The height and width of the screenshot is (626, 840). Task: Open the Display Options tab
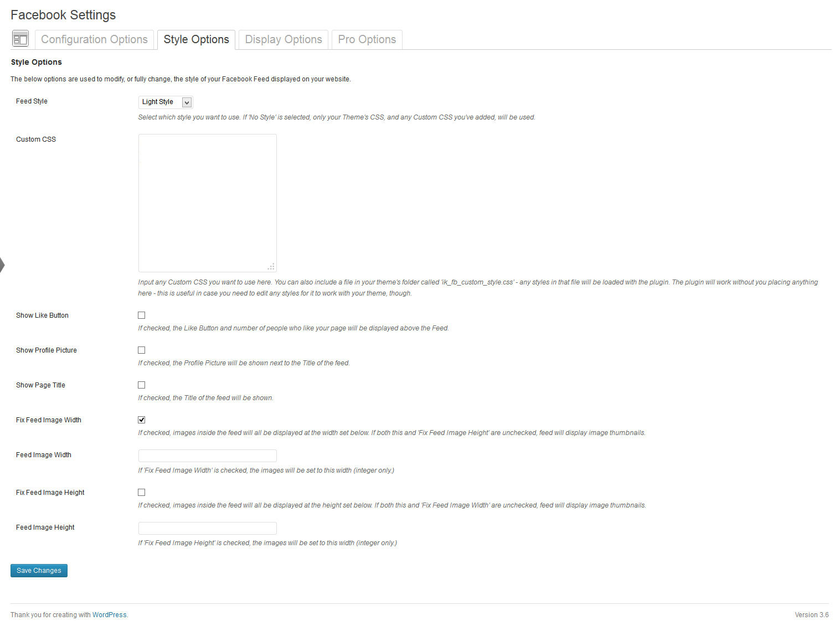tap(284, 39)
